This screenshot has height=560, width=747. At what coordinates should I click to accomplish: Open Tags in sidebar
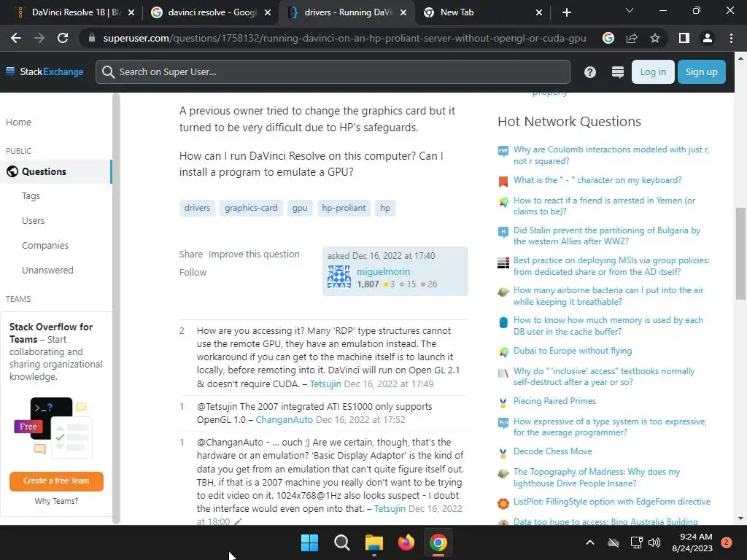click(x=31, y=195)
